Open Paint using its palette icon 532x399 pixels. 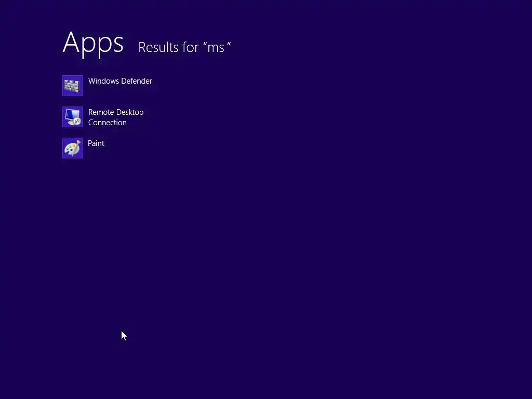pyautogui.click(x=73, y=148)
